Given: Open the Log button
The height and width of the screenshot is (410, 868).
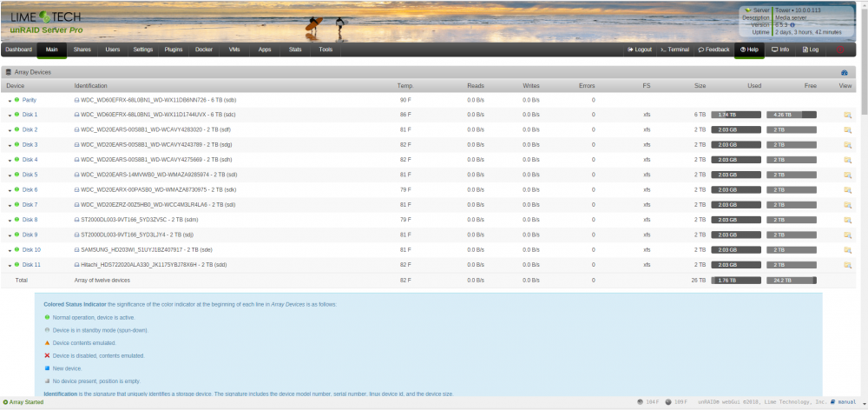Looking at the screenshot, I should pyautogui.click(x=811, y=50).
